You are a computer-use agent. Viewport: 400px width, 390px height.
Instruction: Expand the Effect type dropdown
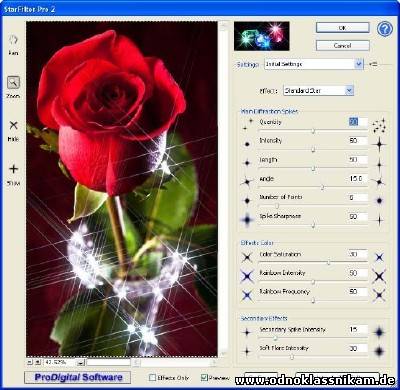click(x=349, y=90)
